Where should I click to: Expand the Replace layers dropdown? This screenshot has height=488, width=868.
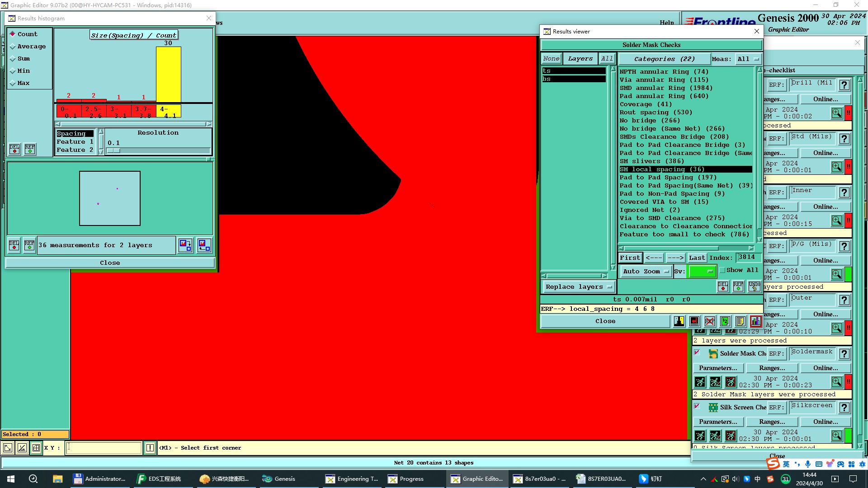tap(579, 287)
